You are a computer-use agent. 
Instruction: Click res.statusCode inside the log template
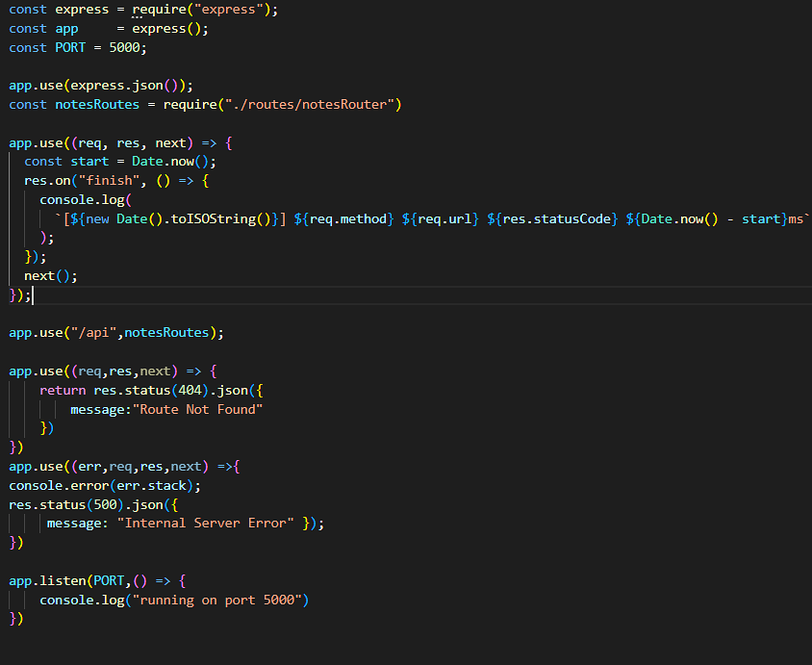(557, 219)
